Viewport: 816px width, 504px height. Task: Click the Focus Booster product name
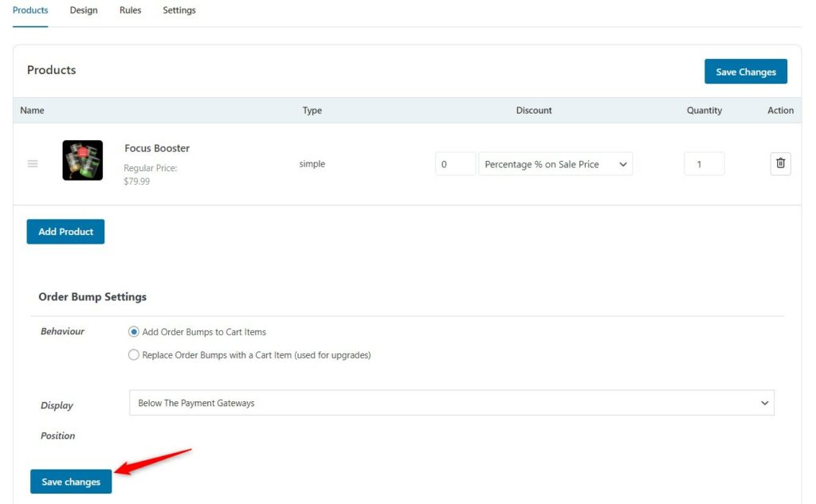(157, 148)
